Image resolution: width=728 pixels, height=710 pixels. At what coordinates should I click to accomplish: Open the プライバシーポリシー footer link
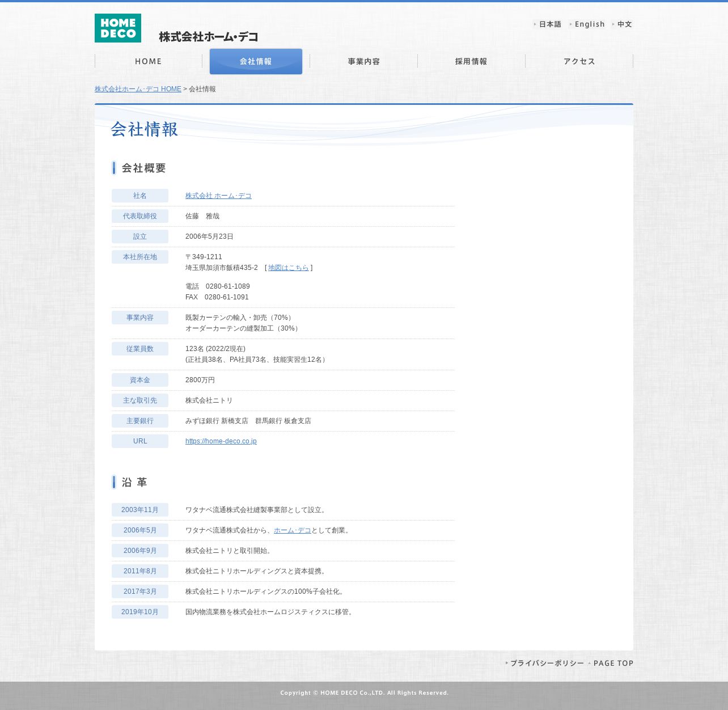545,663
